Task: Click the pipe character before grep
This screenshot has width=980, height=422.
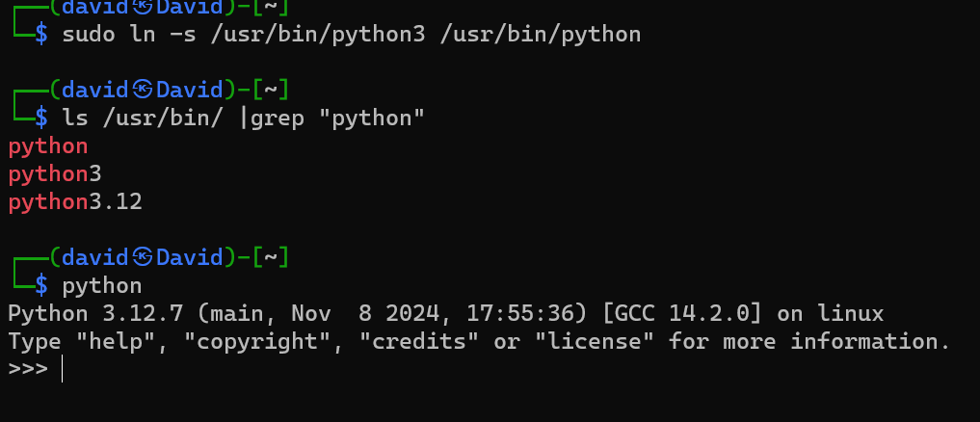Action: click(x=243, y=119)
